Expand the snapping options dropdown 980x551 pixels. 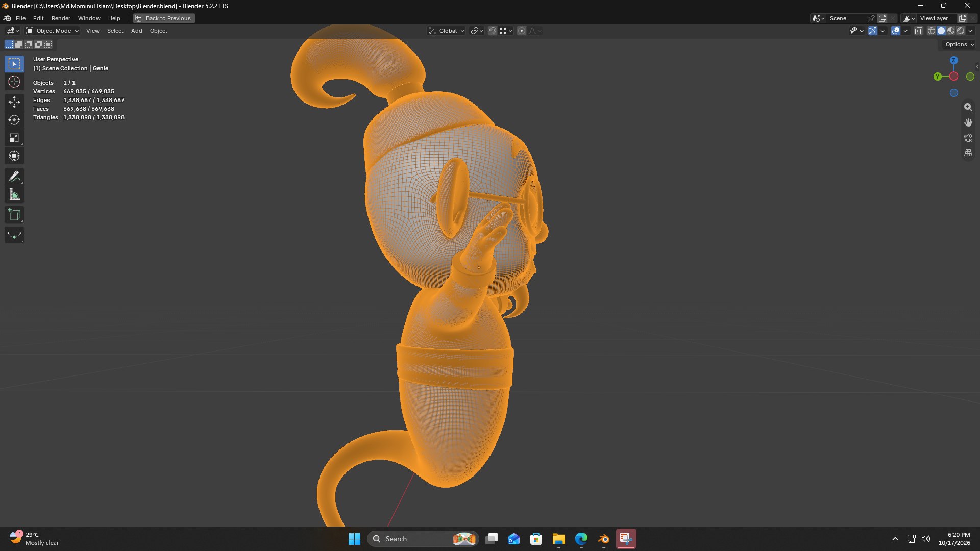pos(506,31)
